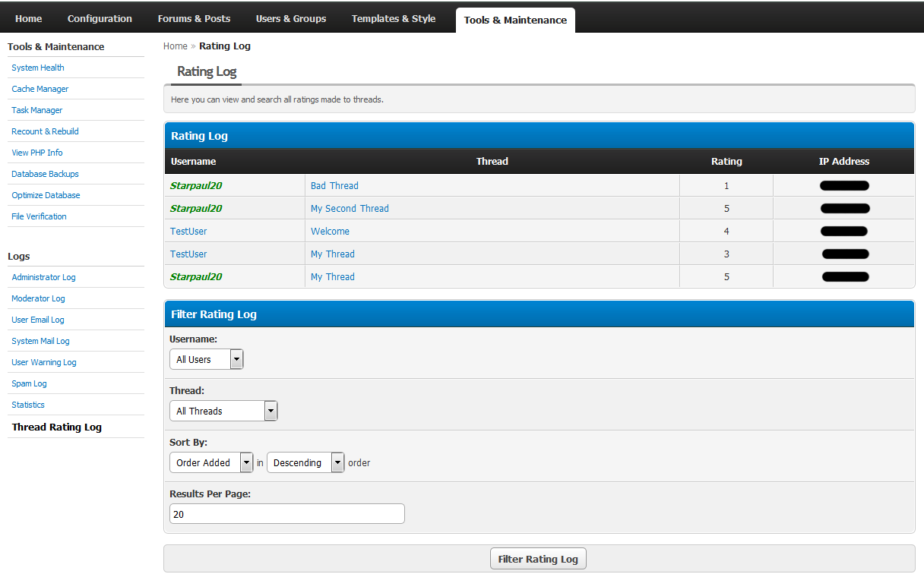Select the Templates & Style tab
The image size is (924, 574).
[x=394, y=19]
